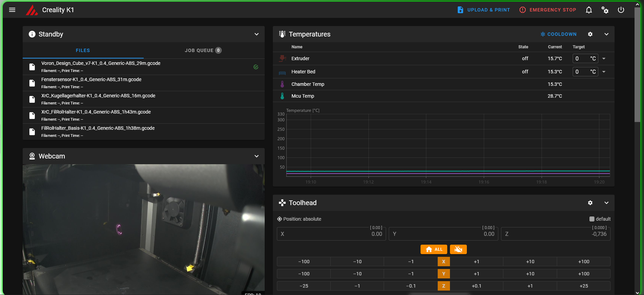Home the X axis
644x295 pixels.
click(x=444, y=262)
